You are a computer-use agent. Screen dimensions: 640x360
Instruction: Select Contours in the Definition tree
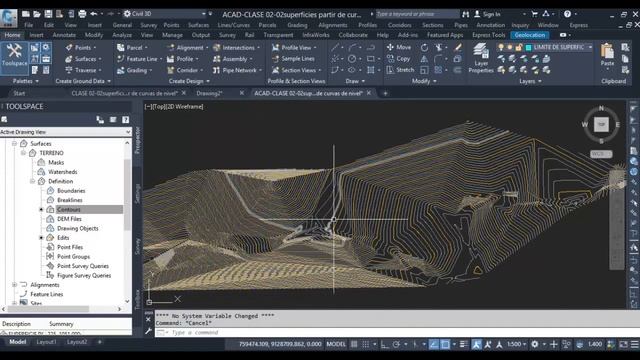[69, 209]
